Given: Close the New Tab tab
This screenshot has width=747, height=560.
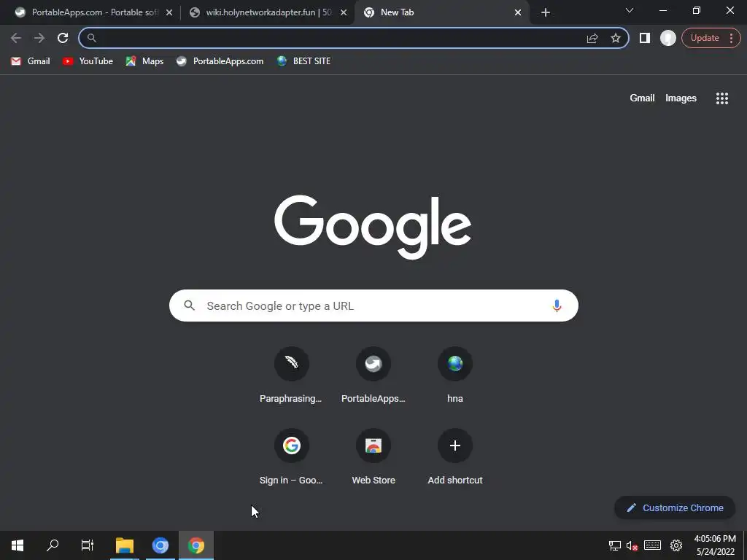Looking at the screenshot, I should pos(518,12).
